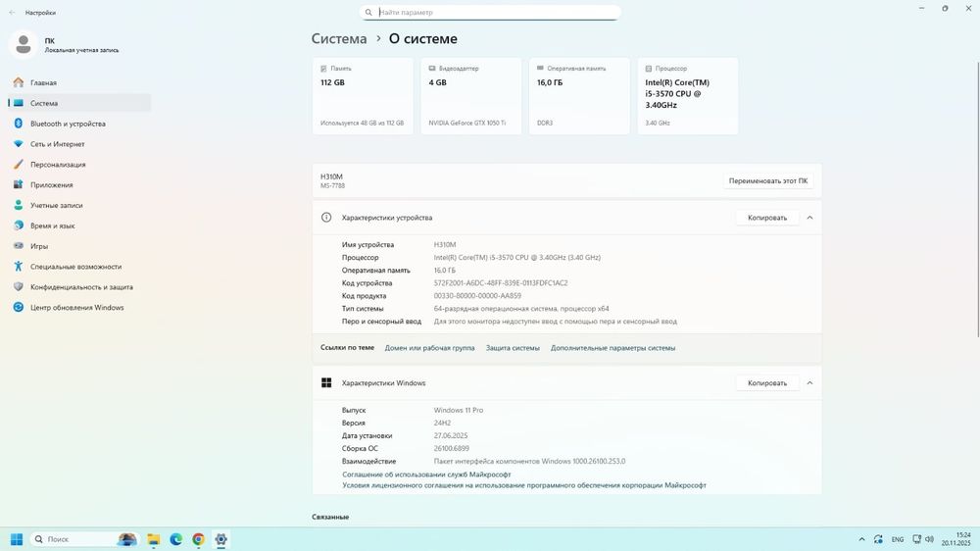
Task: Copy the Характеристики устройства specifications
Action: click(767, 218)
